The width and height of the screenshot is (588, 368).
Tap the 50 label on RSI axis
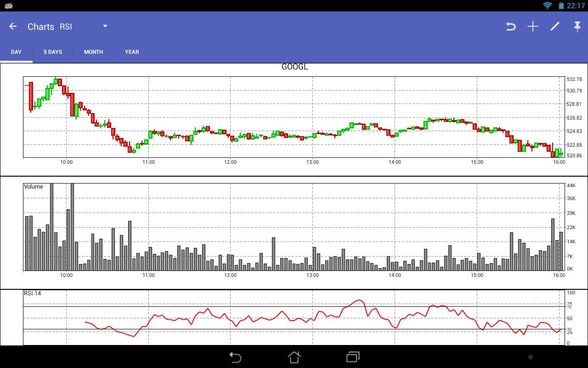[x=570, y=318]
